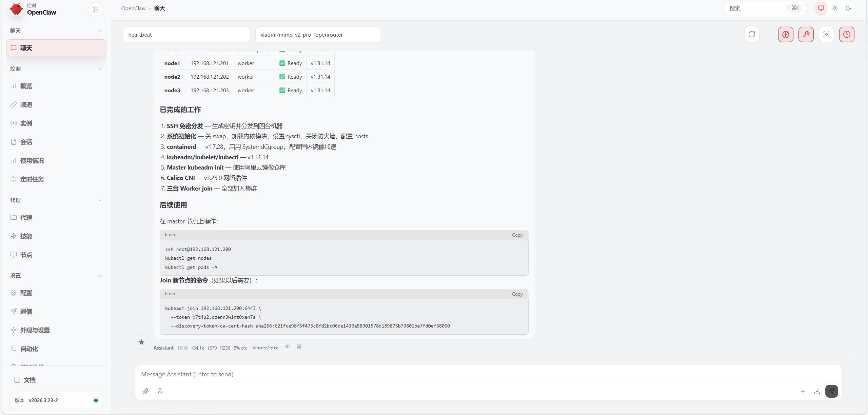868x415 pixels.
Task: Open the heartbeat session dropdown
Action: click(x=186, y=35)
